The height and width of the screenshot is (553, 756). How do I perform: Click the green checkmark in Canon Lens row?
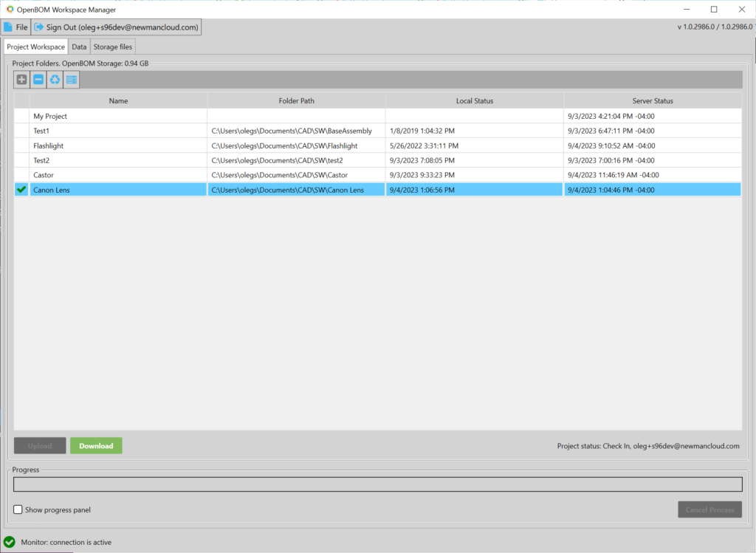coord(21,190)
